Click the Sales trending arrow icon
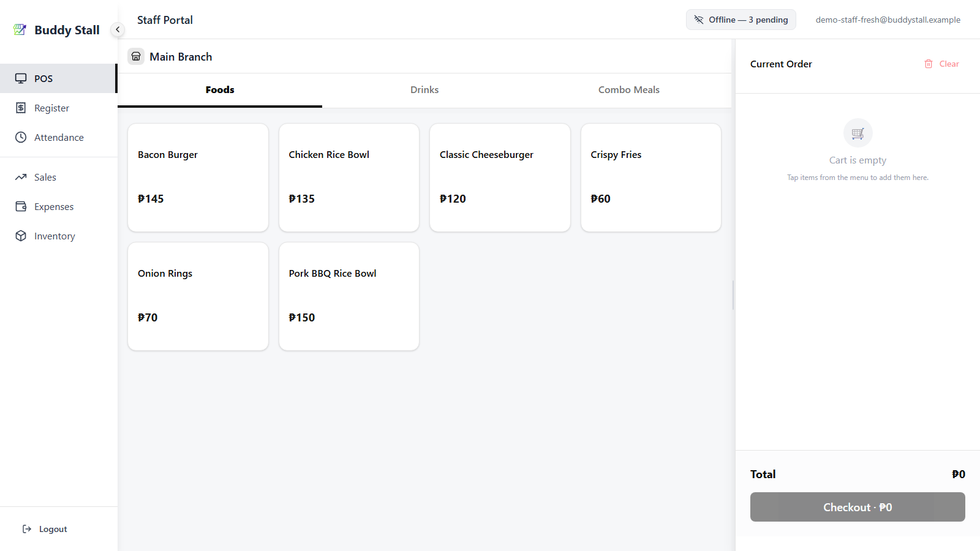The image size is (980, 551). point(21,177)
